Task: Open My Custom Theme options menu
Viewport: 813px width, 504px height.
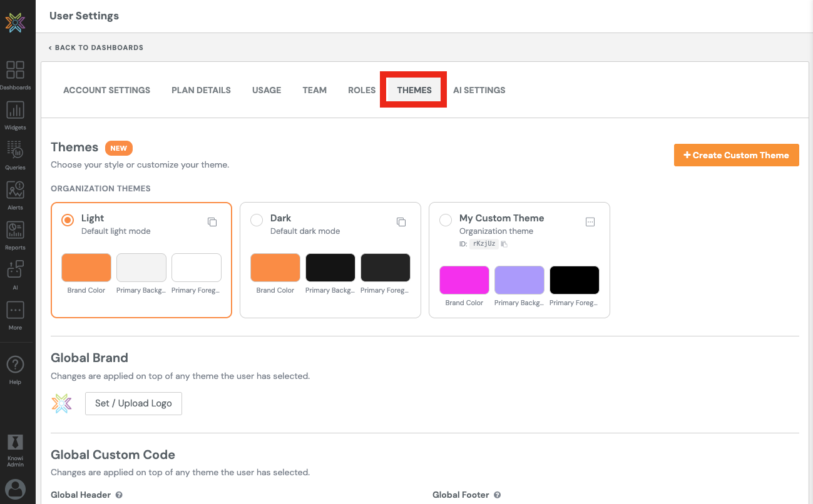Action: 590,222
